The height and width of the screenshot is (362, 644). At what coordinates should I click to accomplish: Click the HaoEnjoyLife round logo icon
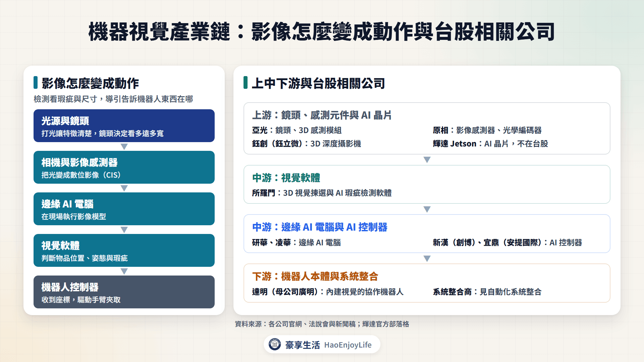click(x=275, y=344)
